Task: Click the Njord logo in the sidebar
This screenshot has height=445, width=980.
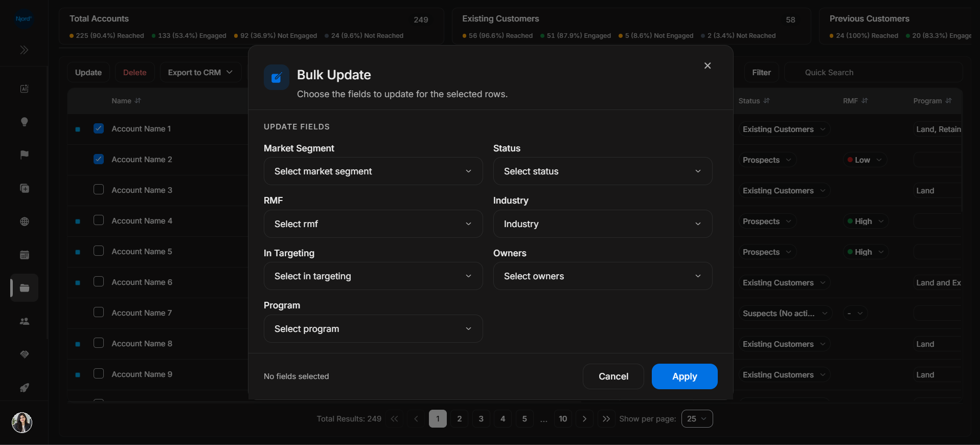Action: pos(24,19)
